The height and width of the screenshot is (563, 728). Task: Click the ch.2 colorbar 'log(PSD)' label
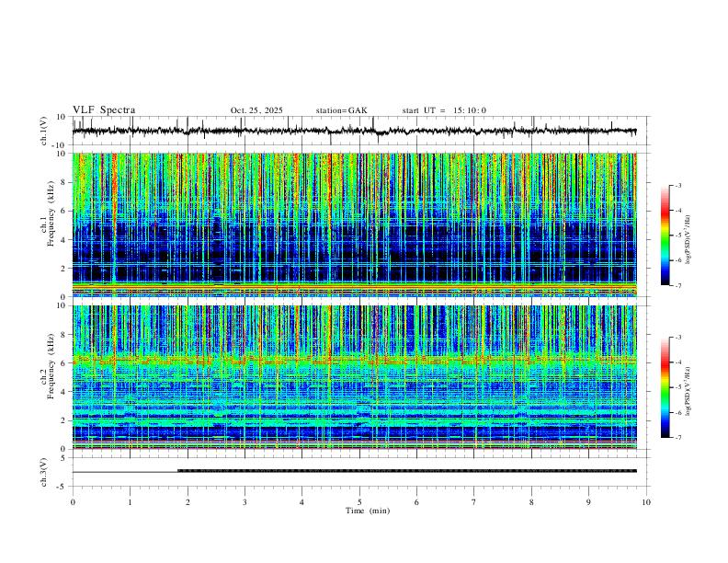coord(688,392)
